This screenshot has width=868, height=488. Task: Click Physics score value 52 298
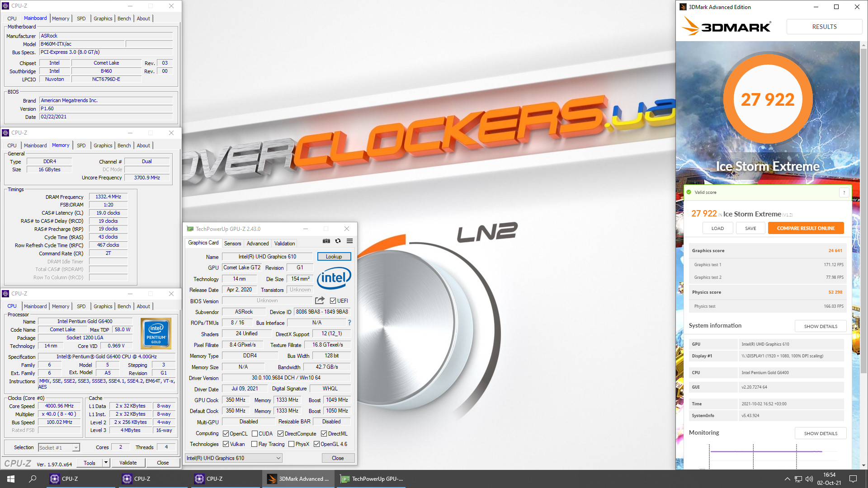(x=835, y=292)
